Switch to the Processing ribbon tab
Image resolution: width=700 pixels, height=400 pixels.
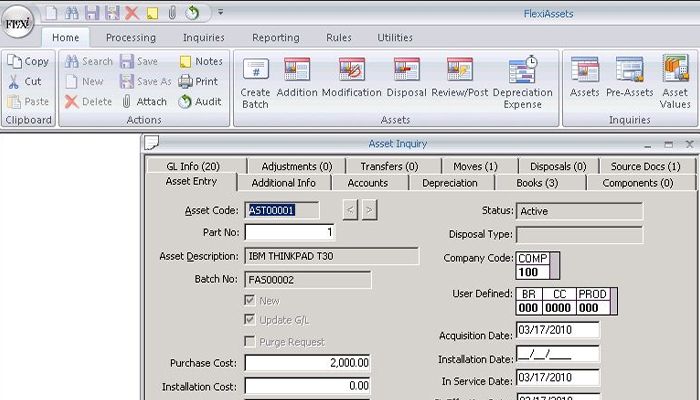point(130,38)
